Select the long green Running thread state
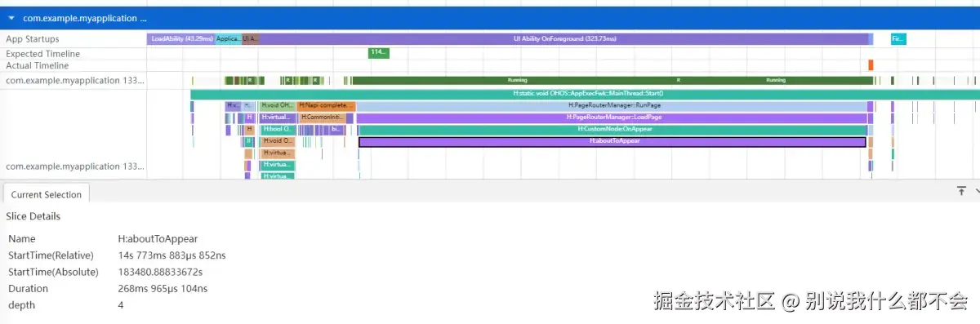The image size is (980, 324). (x=517, y=80)
